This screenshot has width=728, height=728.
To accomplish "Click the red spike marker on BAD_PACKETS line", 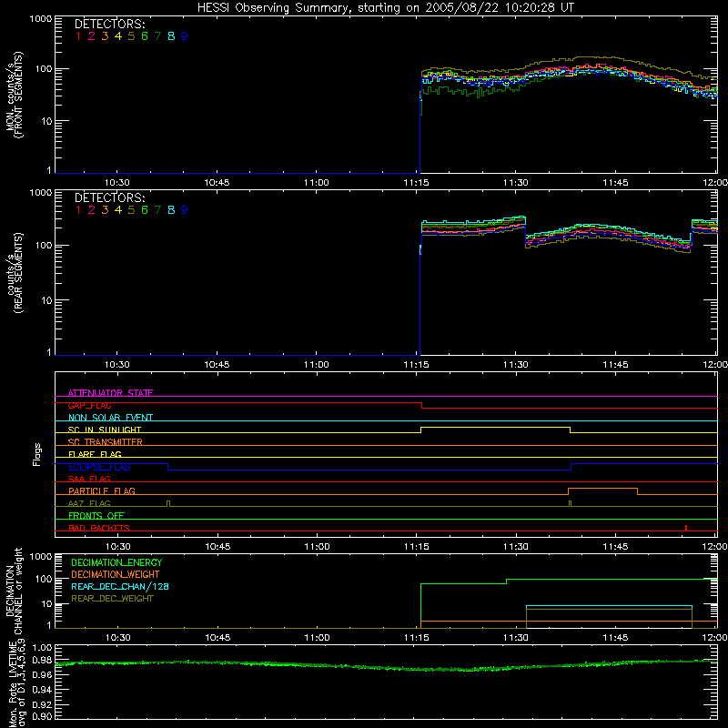I will (686, 528).
